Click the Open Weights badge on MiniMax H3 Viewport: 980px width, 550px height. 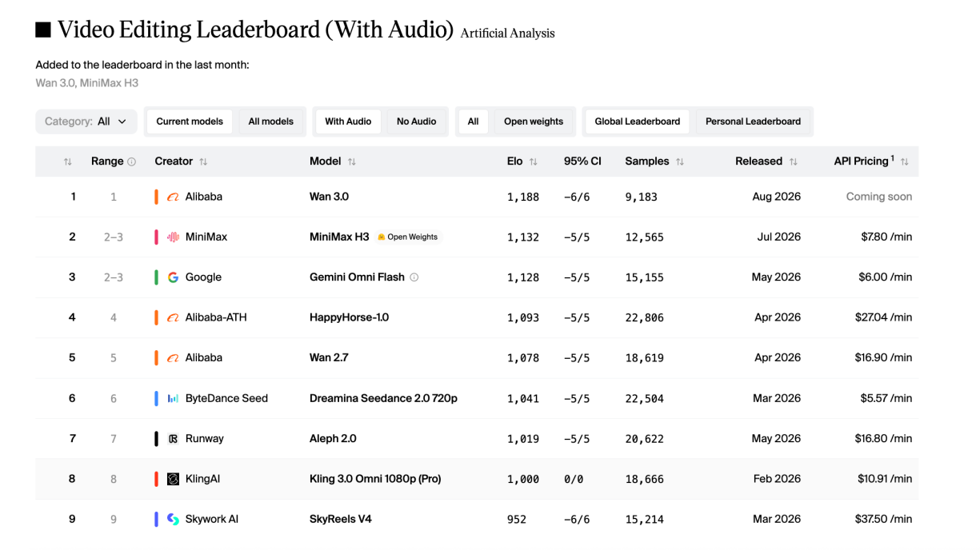(408, 237)
